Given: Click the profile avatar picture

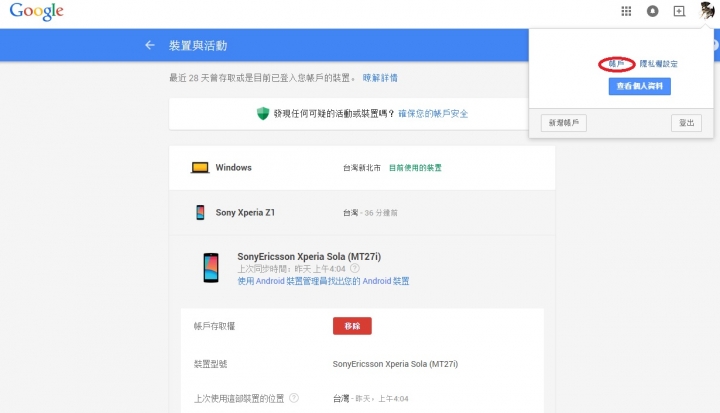Looking at the screenshot, I should (x=706, y=10).
